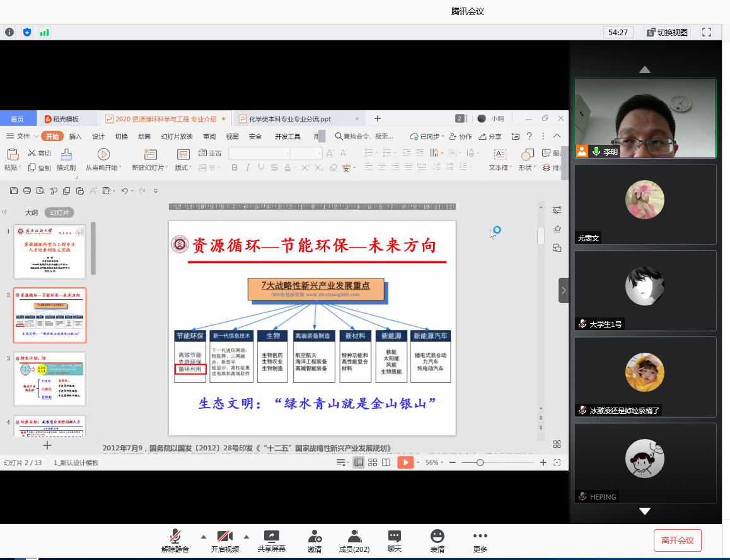
Task: Expand audio options arrow beside 解除静音
Action: tap(203, 537)
